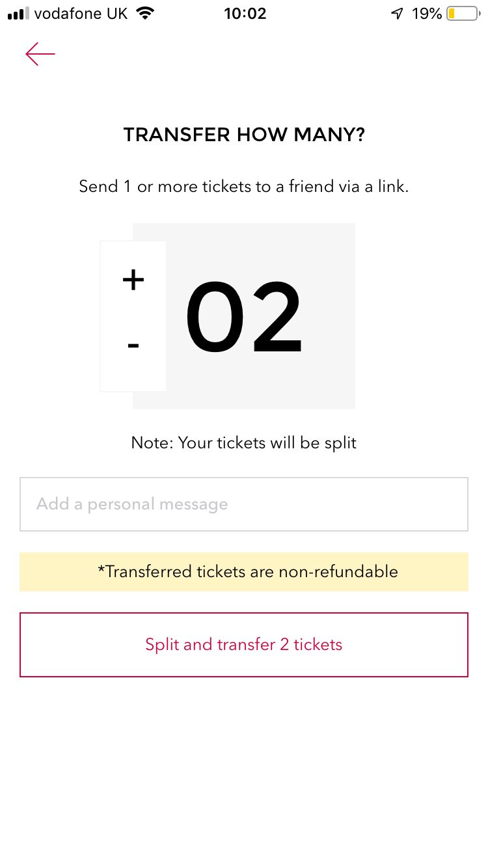Tap the yellow non-refundable notice banner
488x868 pixels.
coord(244,572)
